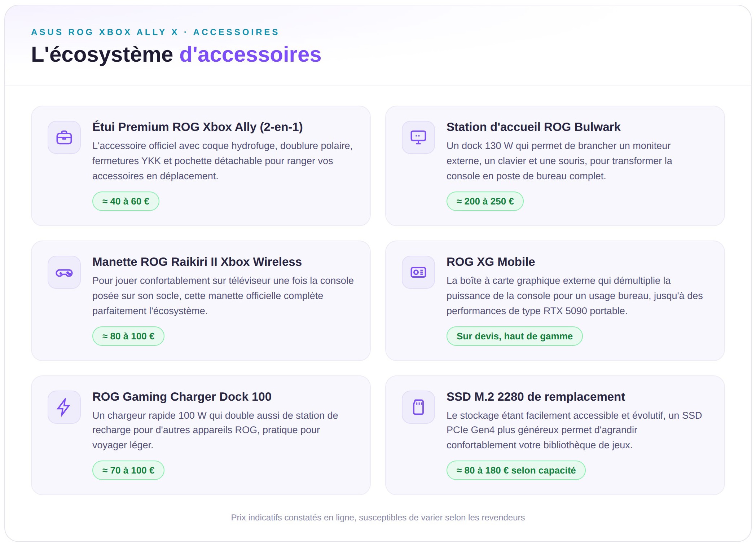Screen dimensions: 756x546
Task: Click the SD card icon for SSD M.2
Action: click(x=418, y=407)
